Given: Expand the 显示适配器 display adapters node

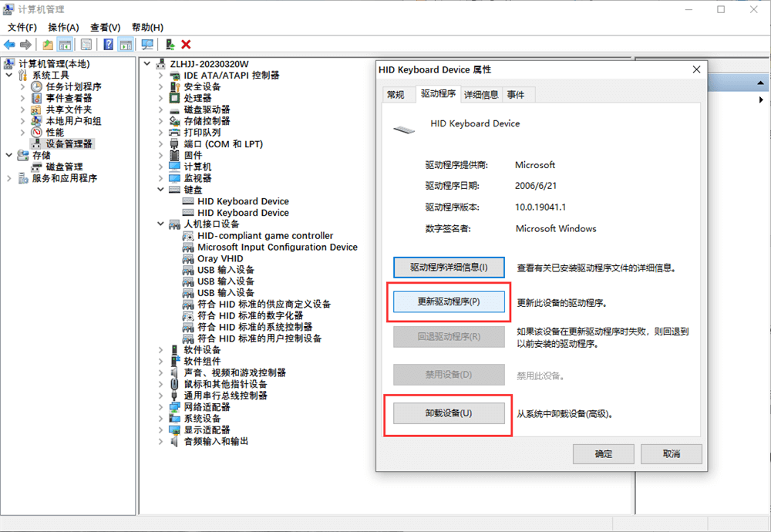Looking at the screenshot, I should pyautogui.click(x=160, y=430).
